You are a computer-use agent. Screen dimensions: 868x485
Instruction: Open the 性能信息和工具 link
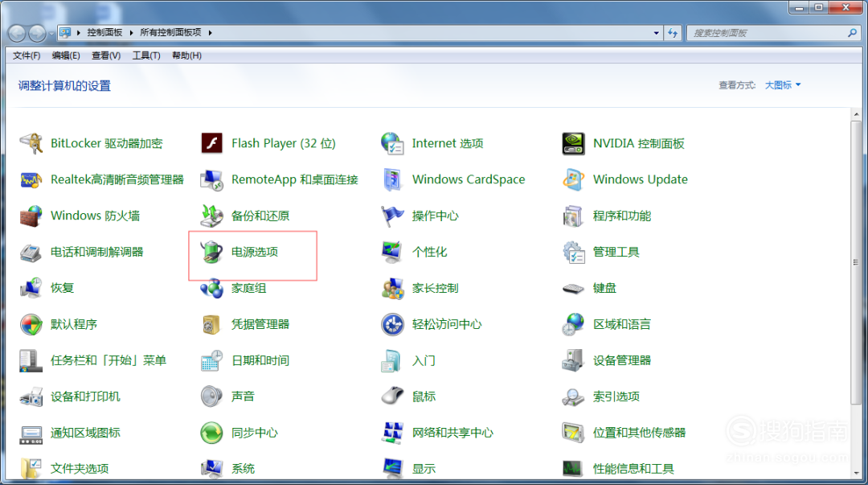[x=633, y=469]
